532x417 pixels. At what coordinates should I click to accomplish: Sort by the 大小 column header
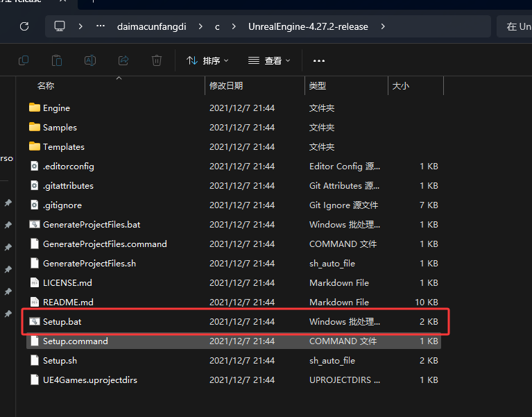401,86
